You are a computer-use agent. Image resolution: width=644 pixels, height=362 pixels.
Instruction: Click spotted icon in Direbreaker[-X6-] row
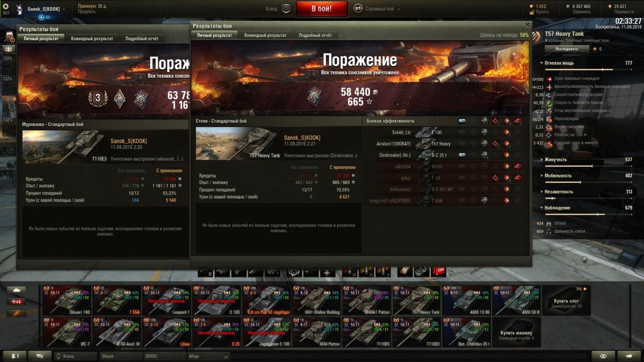[x=462, y=155]
